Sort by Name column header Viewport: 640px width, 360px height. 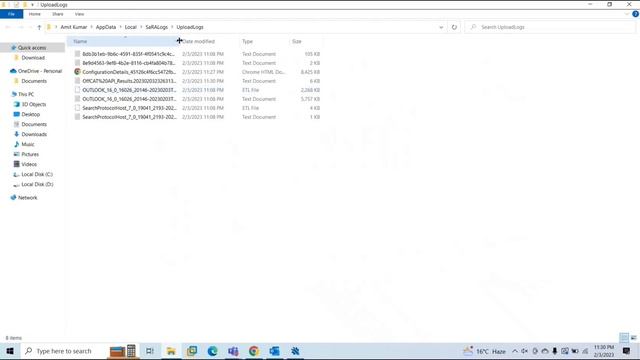click(122, 41)
